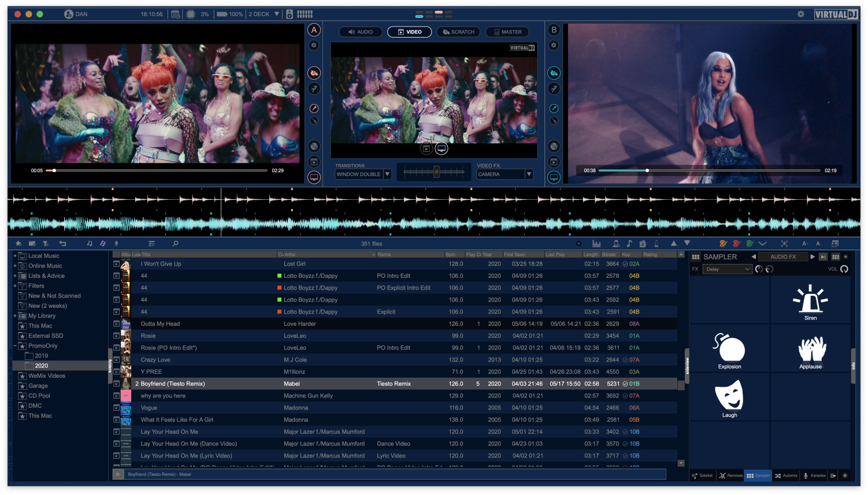Click deck A video progress bar
Viewport: 868px width, 495px height.
point(157,170)
